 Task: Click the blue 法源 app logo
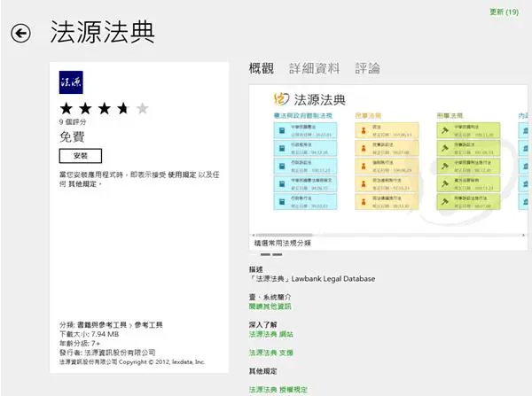(x=71, y=82)
